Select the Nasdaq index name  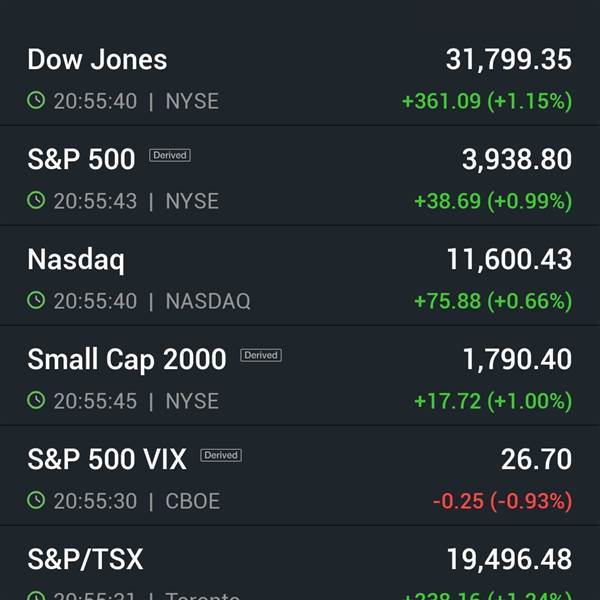pyautogui.click(x=76, y=260)
